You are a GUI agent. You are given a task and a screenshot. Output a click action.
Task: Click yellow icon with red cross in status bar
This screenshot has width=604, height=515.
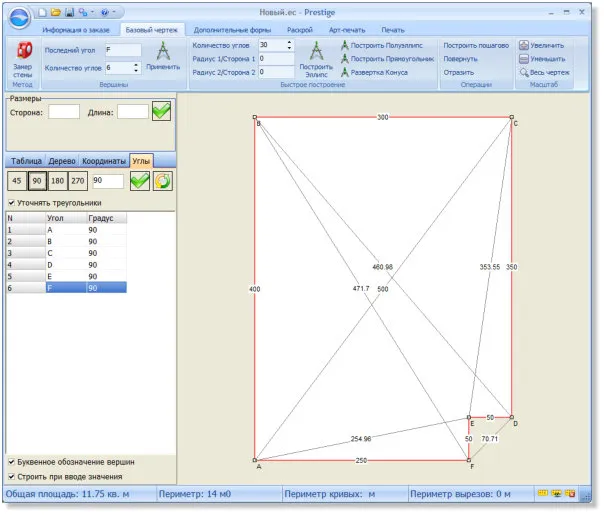point(570,493)
